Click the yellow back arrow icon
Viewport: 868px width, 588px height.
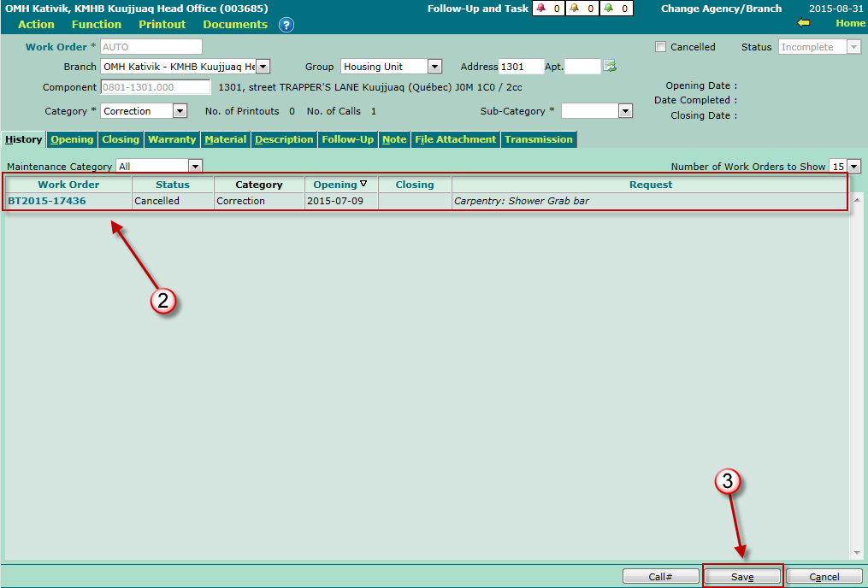803,23
